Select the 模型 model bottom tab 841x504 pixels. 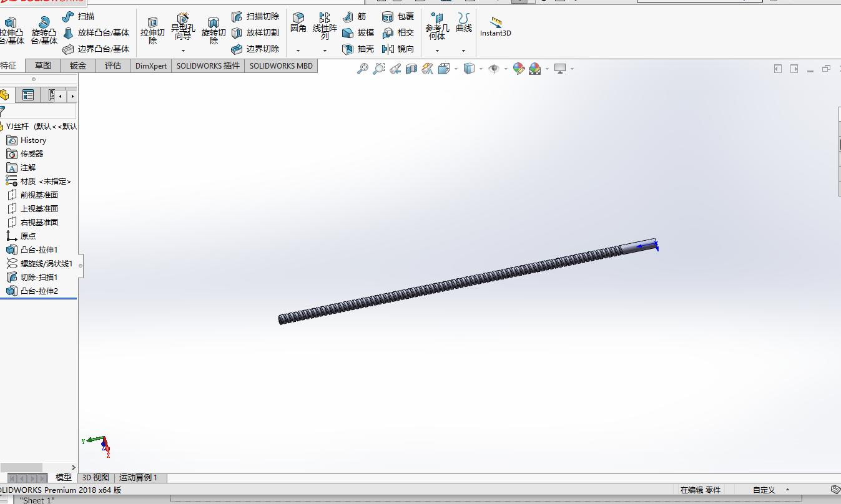(x=64, y=477)
